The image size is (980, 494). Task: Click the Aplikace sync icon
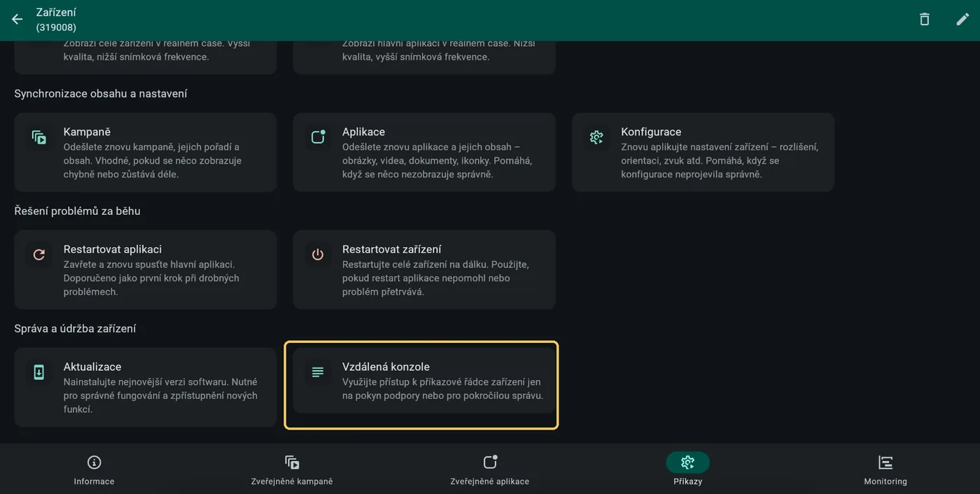[x=318, y=137]
